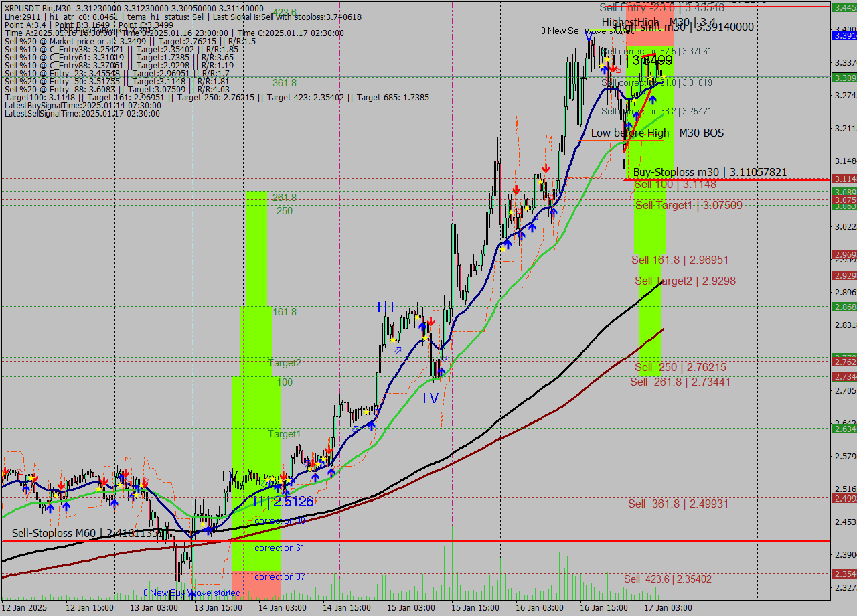Click the red 2.969 price axis tag
Screen dimensions: 857x616
[844, 255]
